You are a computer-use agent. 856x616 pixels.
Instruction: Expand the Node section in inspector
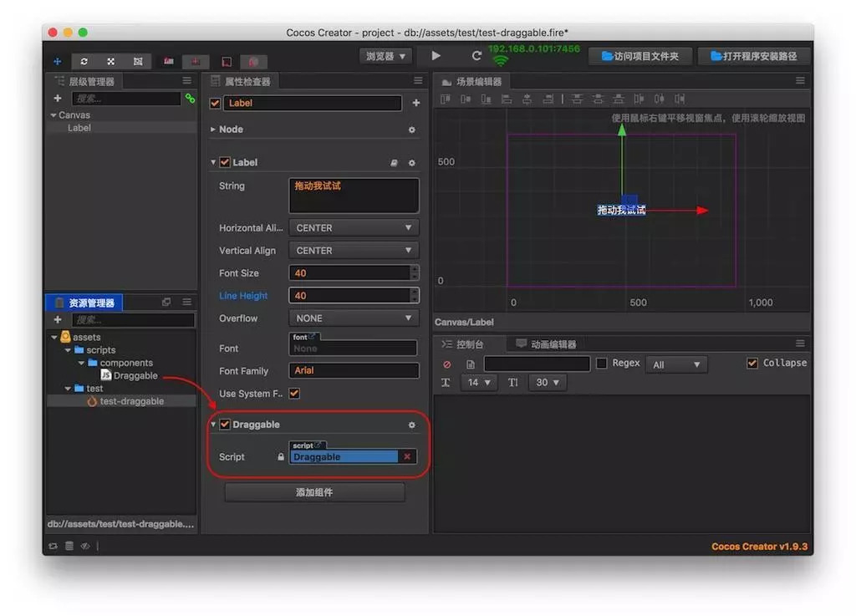tap(213, 130)
